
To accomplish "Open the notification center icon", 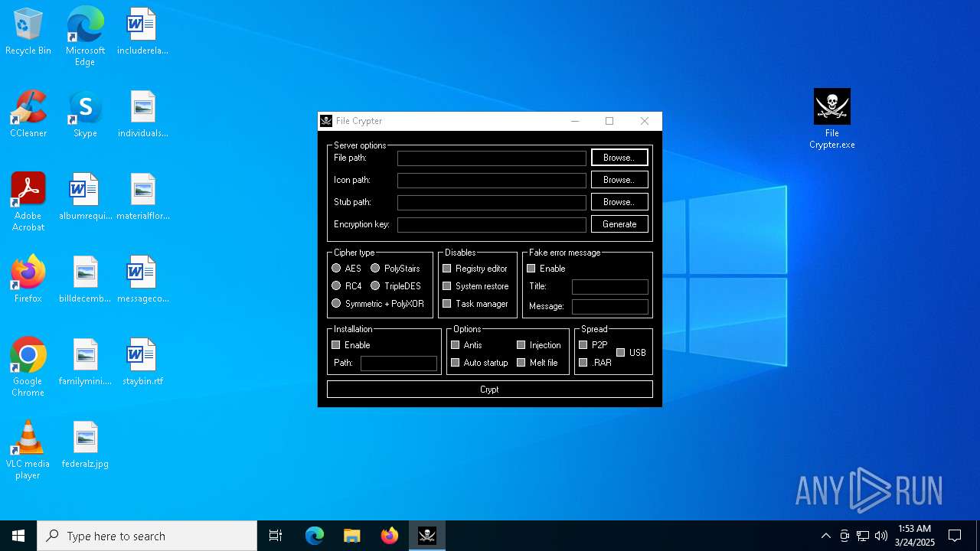I will (x=955, y=536).
